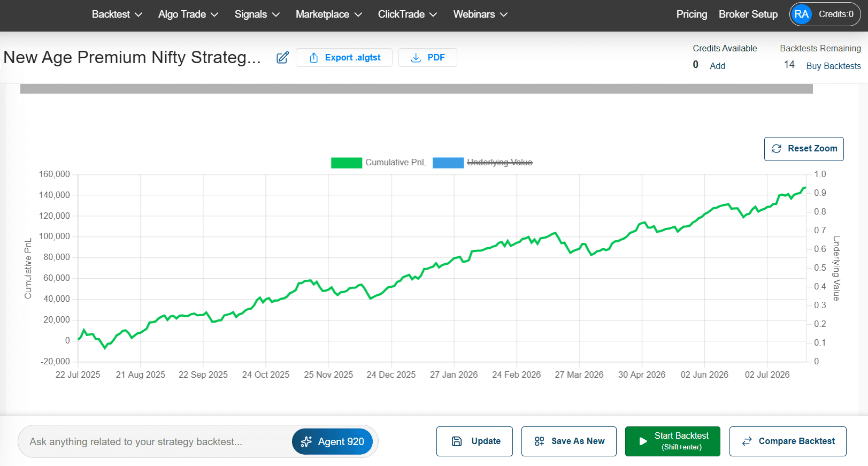Expand the ClickTrade menu chevron
This screenshot has width=868, height=466.
click(x=433, y=15)
